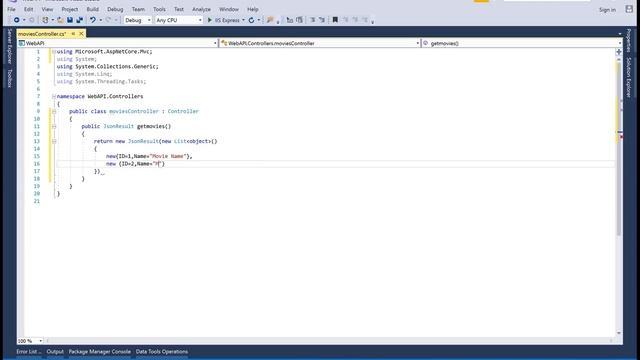This screenshot has height=360, width=640.
Task: Switch to the Data Tools Operations tab
Action: click(x=162, y=351)
